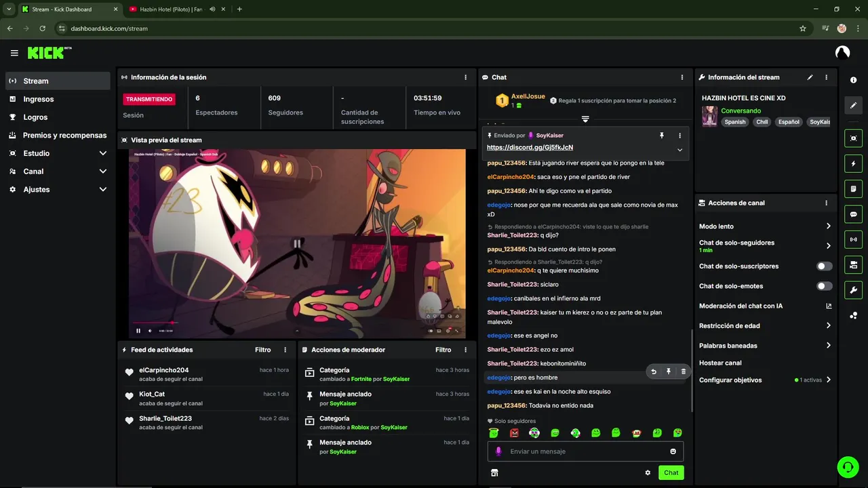Image resolution: width=868 pixels, height=488 pixels.
Task: Click Filtro in Feed de actividades
Action: point(262,350)
